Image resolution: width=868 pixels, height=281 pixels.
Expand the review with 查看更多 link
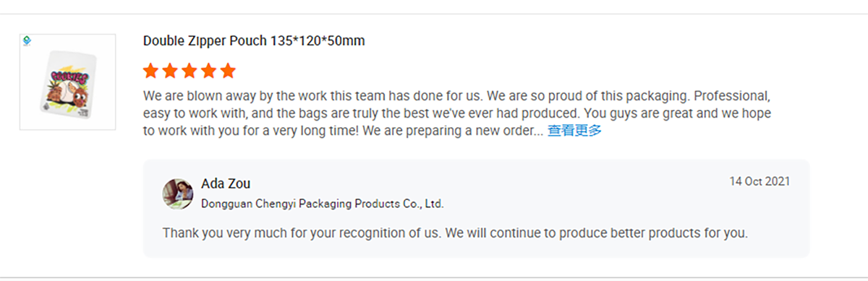574,131
